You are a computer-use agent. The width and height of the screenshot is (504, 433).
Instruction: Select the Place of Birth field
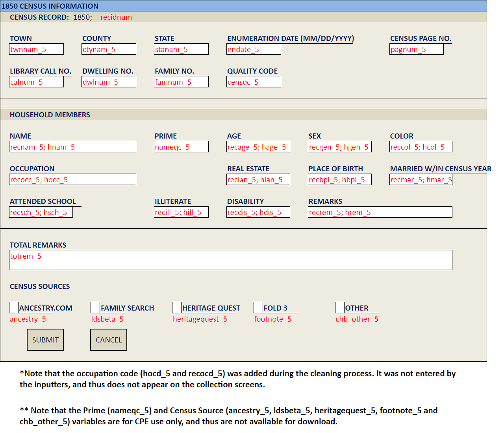(x=340, y=179)
